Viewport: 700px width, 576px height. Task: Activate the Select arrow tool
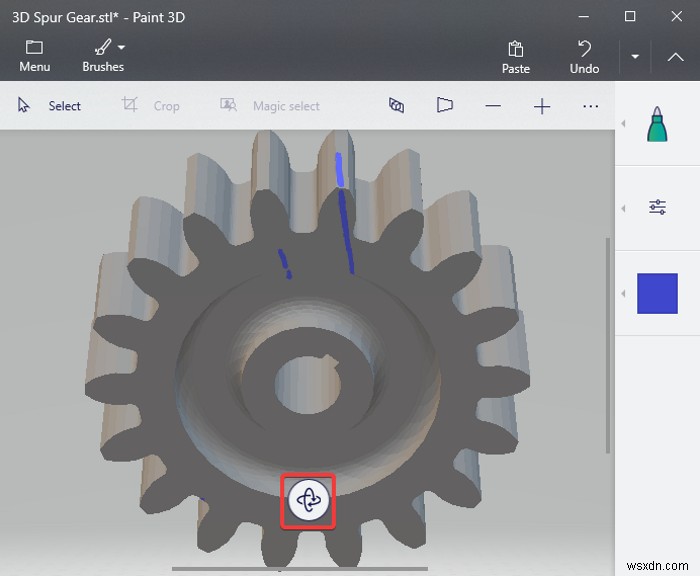click(23, 105)
